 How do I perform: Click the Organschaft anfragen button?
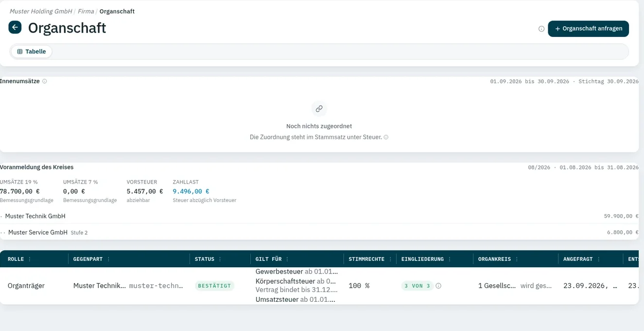pos(588,29)
